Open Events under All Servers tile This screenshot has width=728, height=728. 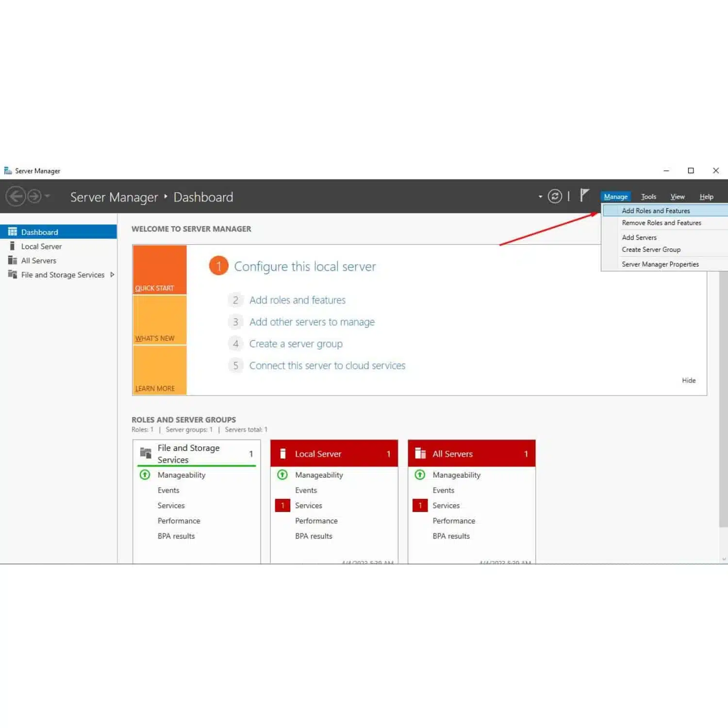pyautogui.click(x=444, y=490)
